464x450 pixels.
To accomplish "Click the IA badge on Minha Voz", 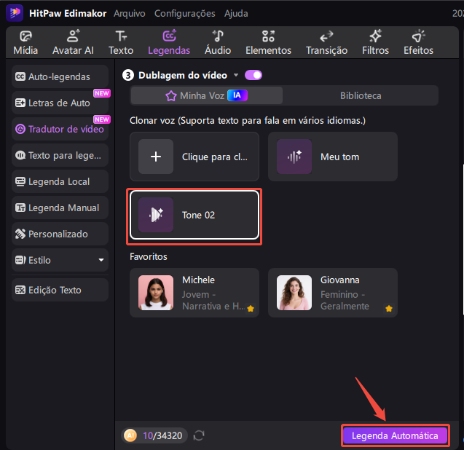I will pyautogui.click(x=237, y=96).
